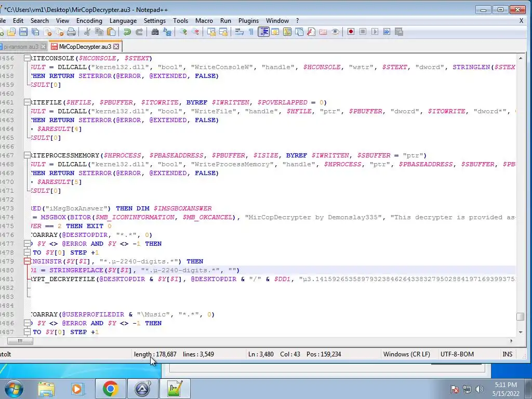Open Google Chrome from the taskbar

point(110,389)
